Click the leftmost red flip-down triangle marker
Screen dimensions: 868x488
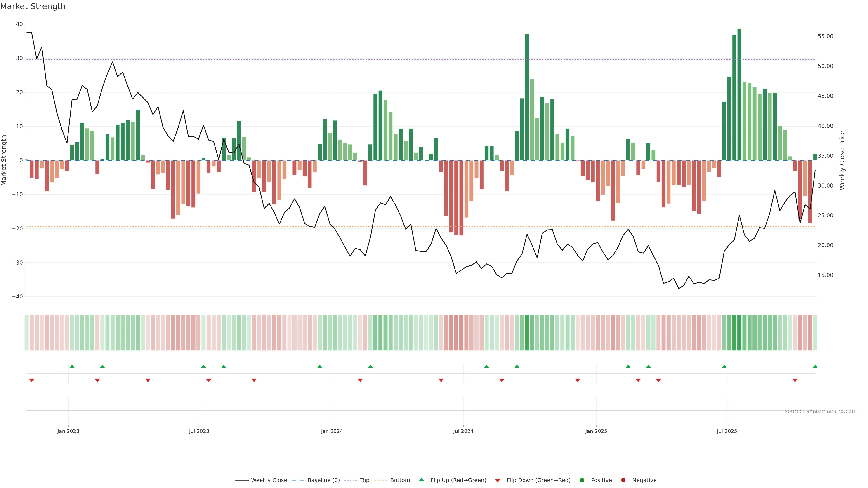(32, 380)
